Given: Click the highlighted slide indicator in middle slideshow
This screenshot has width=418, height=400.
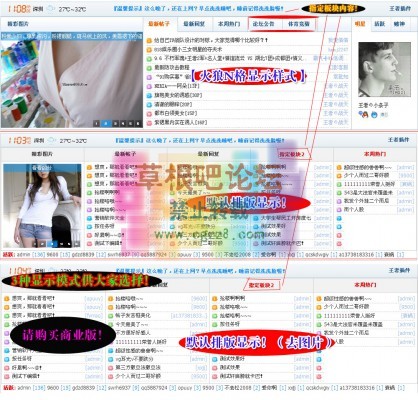Looking at the screenshot, I should pos(52,244).
